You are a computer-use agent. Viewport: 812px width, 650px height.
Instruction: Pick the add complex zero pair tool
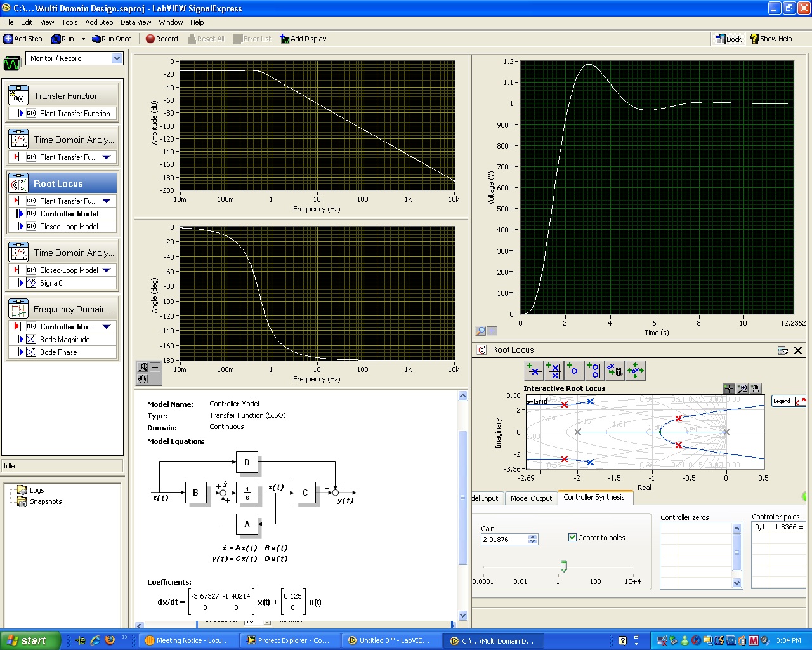(x=594, y=371)
